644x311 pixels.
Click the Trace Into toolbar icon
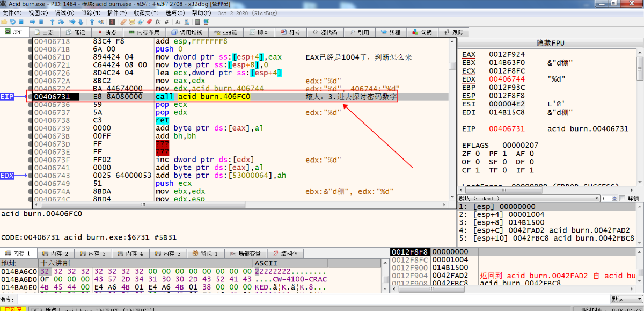click(x=72, y=22)
